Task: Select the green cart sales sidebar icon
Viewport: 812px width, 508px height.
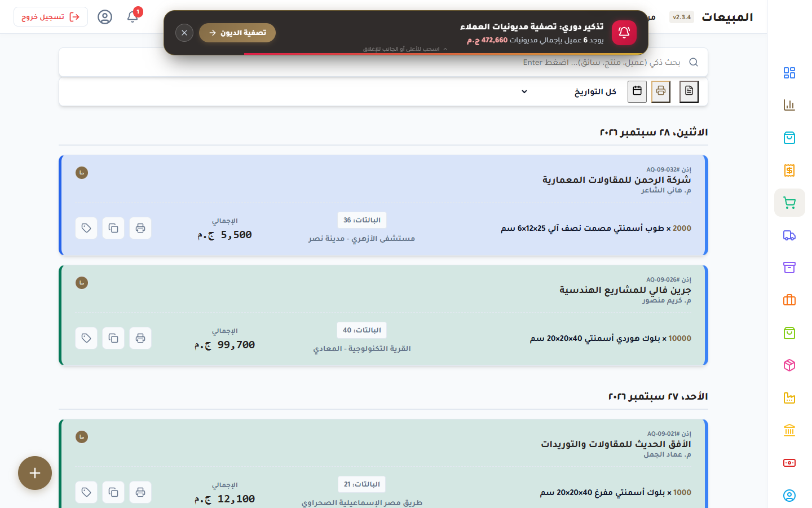Action: 789,203
